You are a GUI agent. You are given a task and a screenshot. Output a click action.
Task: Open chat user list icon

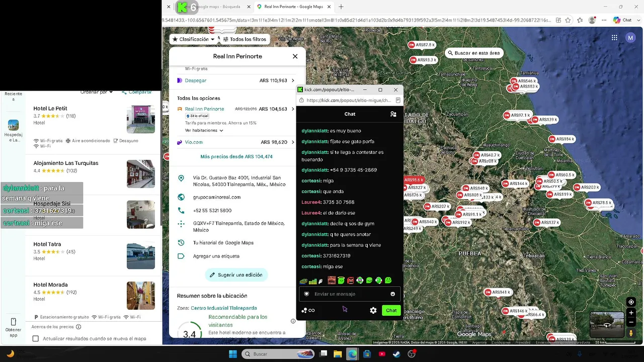tap(393, 114)
